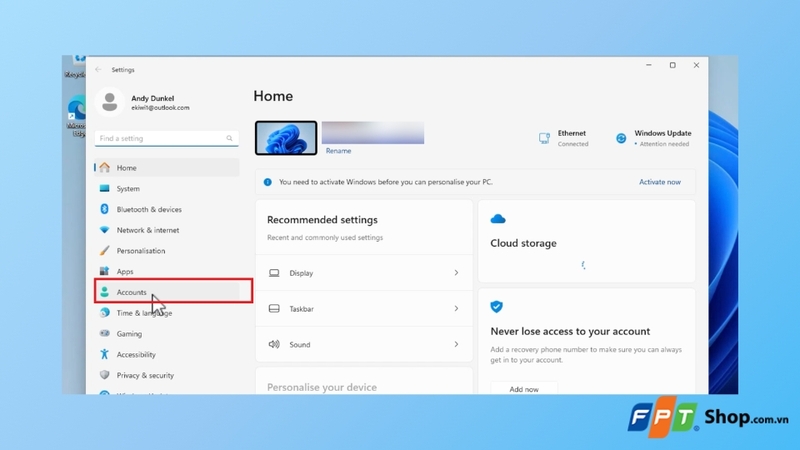The height and width of the screenshot is (450, 800).
Task: Click the info icon in activation banner
Action: [x=267, y=182]
